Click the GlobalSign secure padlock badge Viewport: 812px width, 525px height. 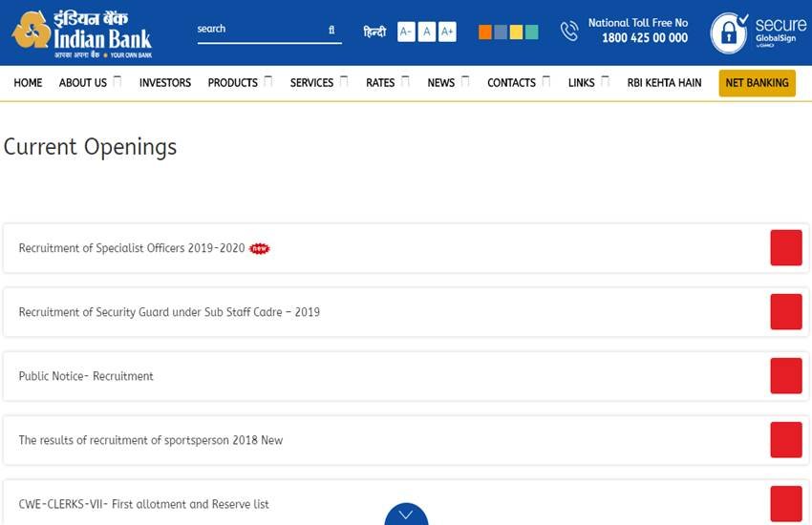pyautogui.click(x=730, y=33)
